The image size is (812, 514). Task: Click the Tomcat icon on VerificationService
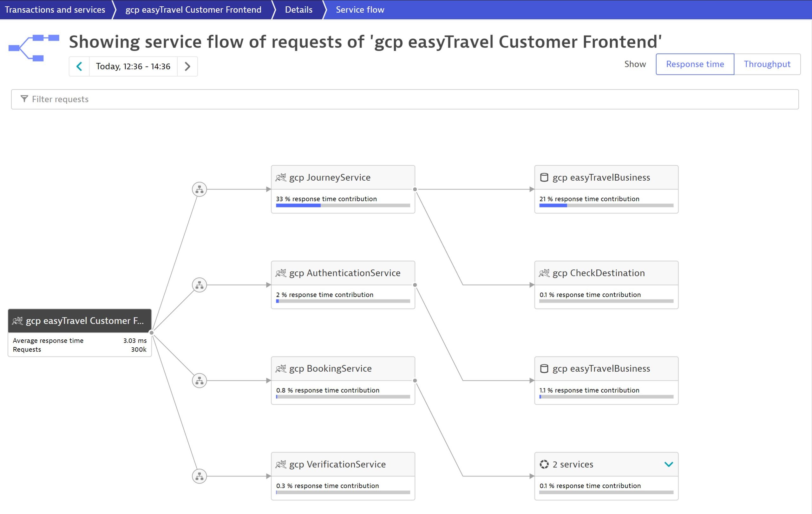coord(281,464)
